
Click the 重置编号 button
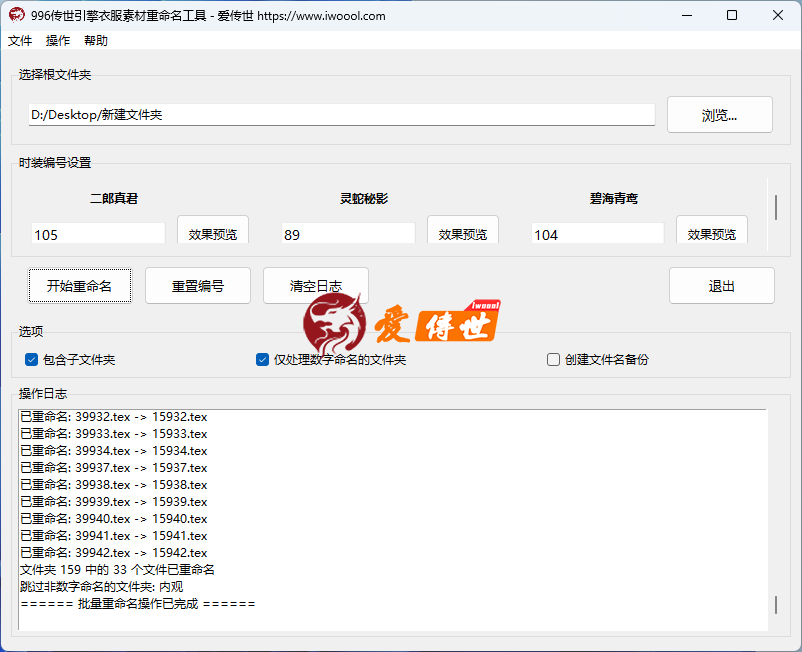(197, 286)
